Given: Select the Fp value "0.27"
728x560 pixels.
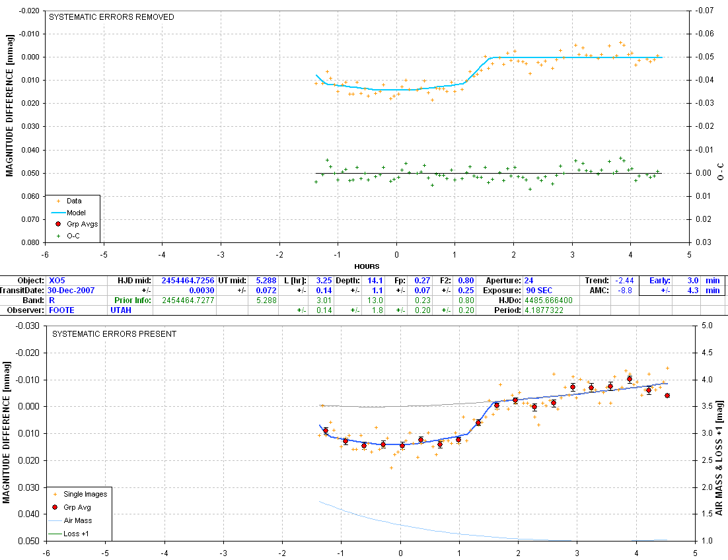Looking at the screenshot, I should pos(423,281).
